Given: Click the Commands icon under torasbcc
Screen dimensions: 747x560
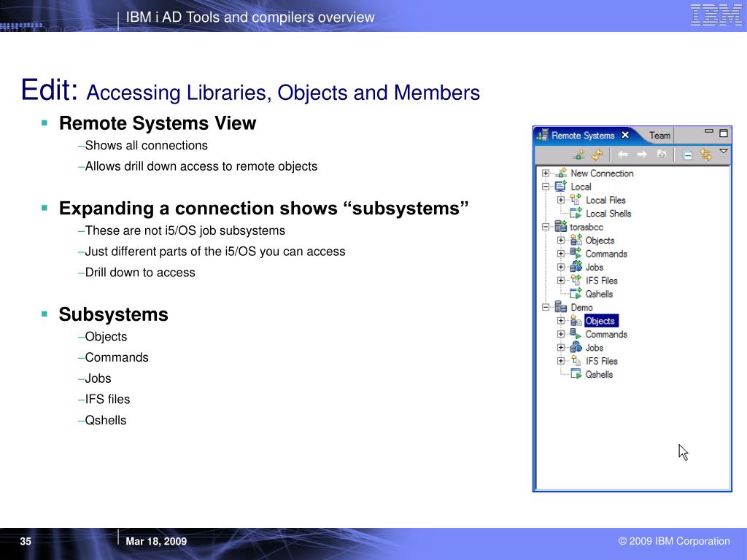Looking at the screenshot, I should (576, 253).
